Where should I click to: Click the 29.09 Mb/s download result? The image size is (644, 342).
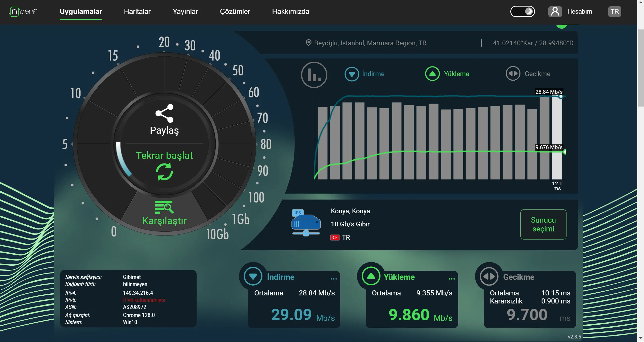click(x=303, y=315)
